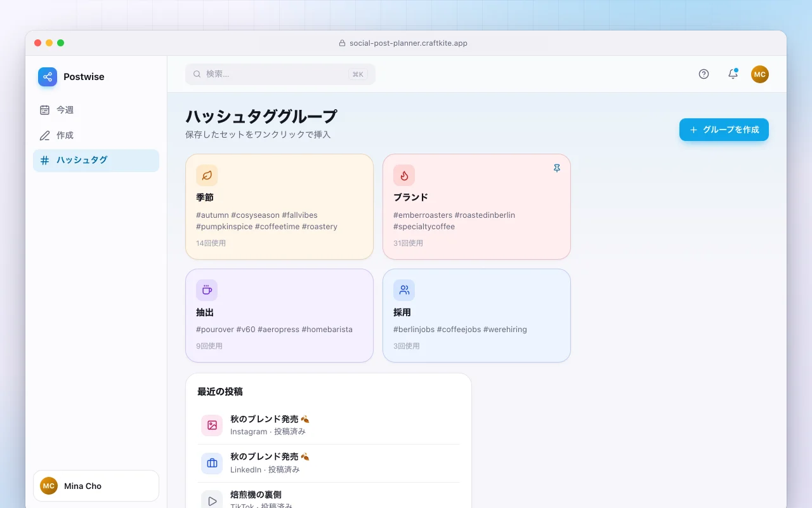
Task: Open the 季節 hashtag group title
Action: coord(205,197)
